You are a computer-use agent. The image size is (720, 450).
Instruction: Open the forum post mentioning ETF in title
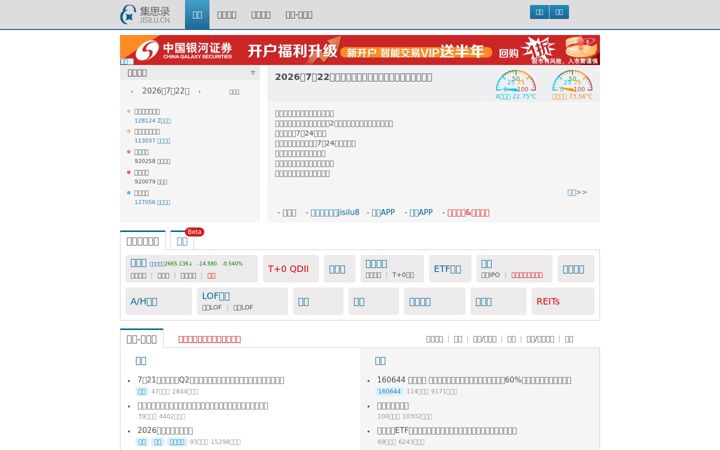click(x=447, y=431)
